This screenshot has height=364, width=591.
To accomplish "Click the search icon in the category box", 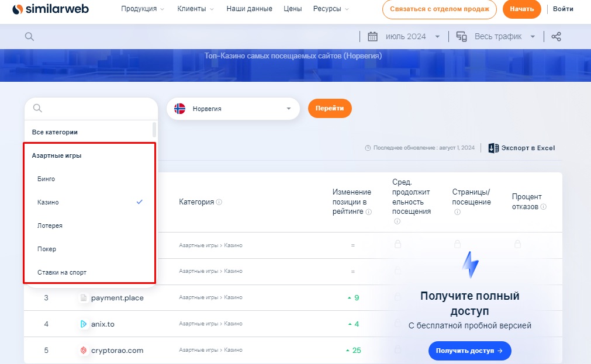I will [37, 108].
